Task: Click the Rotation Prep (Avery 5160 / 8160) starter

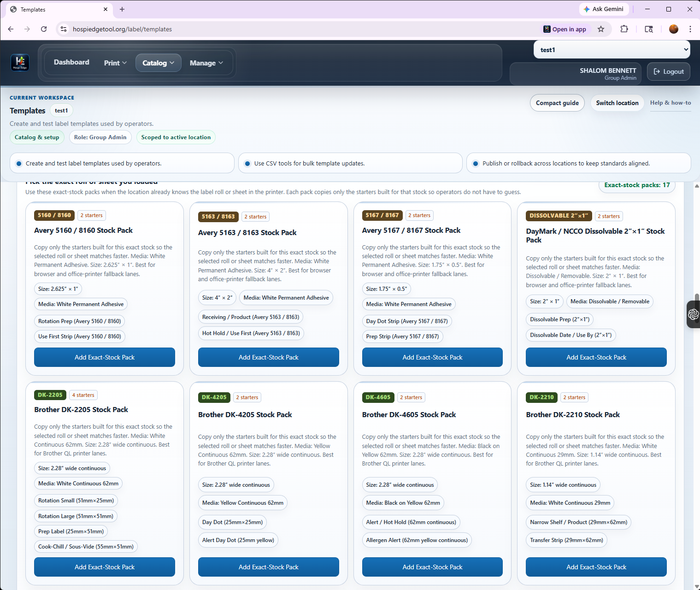Action: (x=80, y=321)
